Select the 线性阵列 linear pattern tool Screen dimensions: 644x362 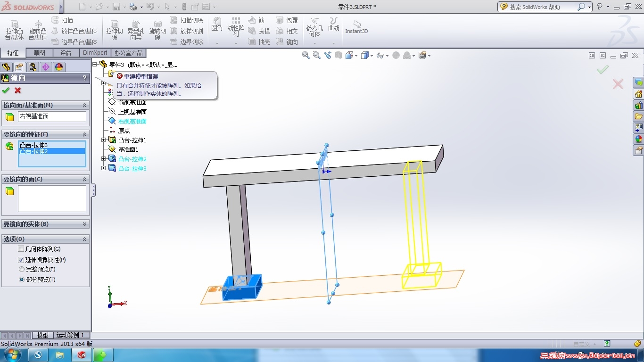pos(236,27)
